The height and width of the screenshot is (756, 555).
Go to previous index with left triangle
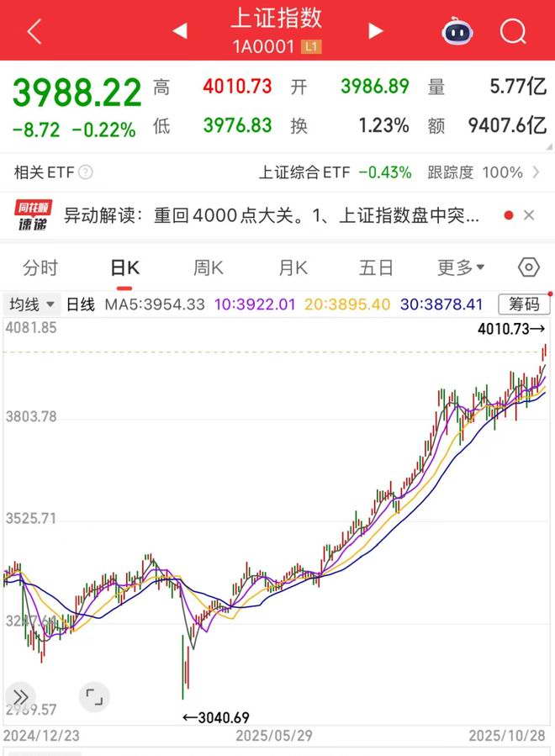coord(180,31)
